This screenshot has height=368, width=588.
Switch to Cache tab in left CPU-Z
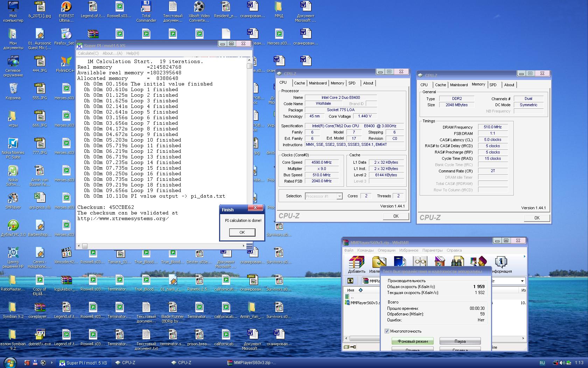[299, 83]
